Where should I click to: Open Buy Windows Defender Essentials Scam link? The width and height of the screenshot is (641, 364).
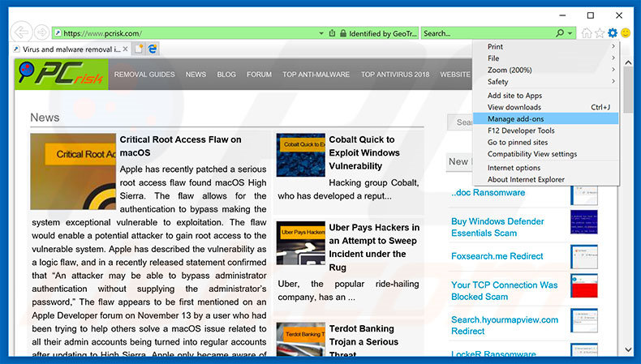(x=497, y=227)
